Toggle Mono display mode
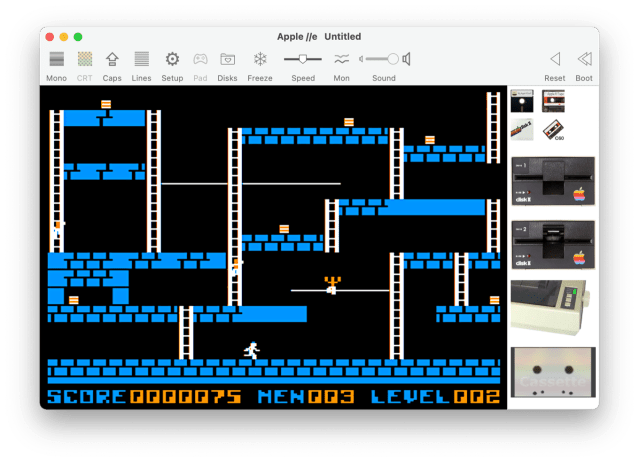639x462 pixels. 57,60
